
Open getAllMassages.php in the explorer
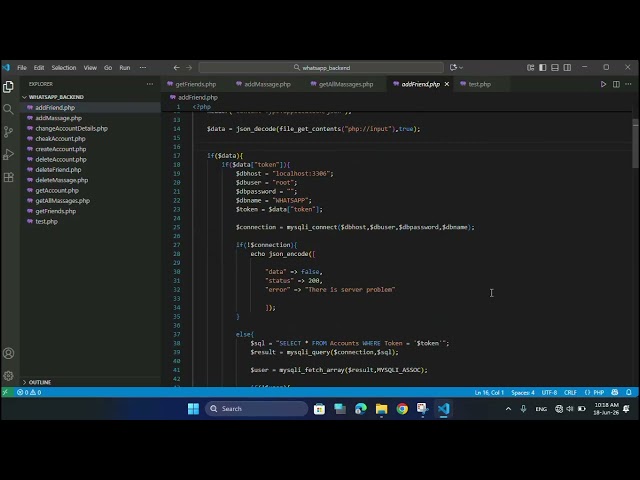point(62,201)
